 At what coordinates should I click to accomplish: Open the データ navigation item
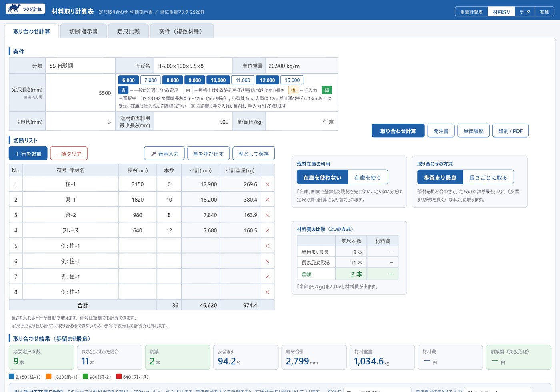click(x=525, y=12)
